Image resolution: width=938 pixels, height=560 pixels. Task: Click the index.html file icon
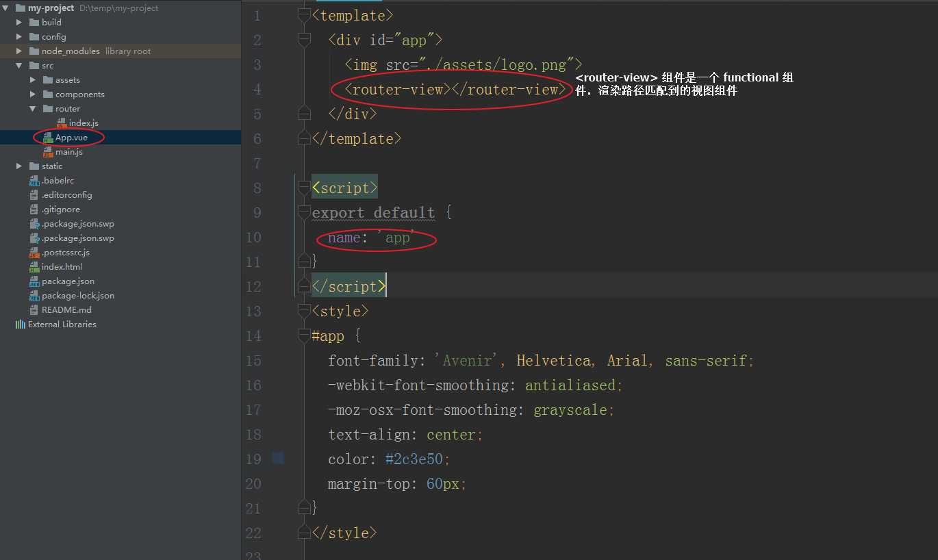pyautogui.click(x=34, y=267)
